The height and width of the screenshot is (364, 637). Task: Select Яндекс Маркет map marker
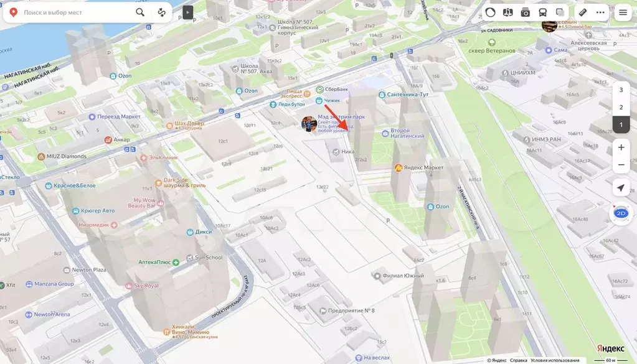tap(399, 167)
